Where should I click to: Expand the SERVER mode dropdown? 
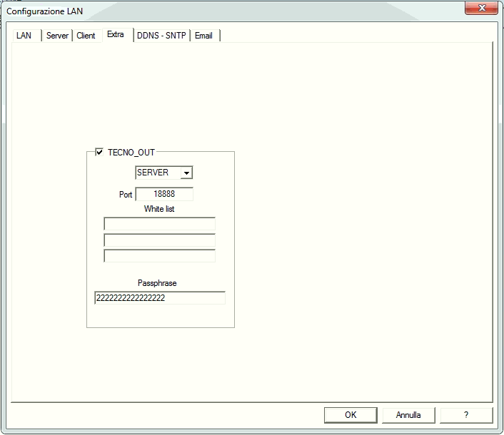[186, 173]
